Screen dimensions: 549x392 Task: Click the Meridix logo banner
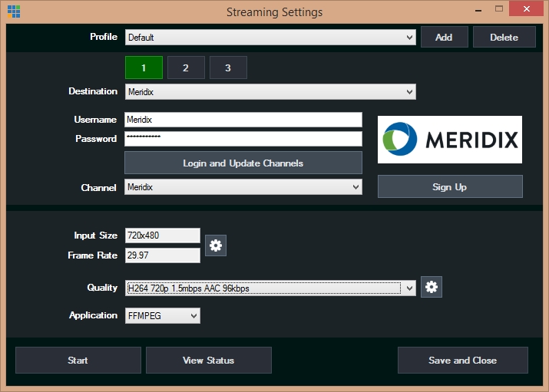pyautogui.click(x=450, y=140)
